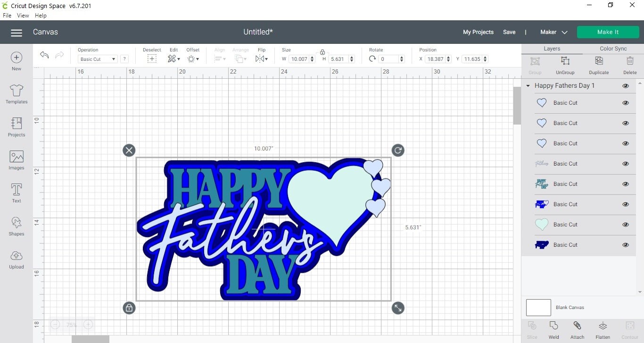
Task: Click the mint heart layer thumbnail
Action: (x=542, y=225)
